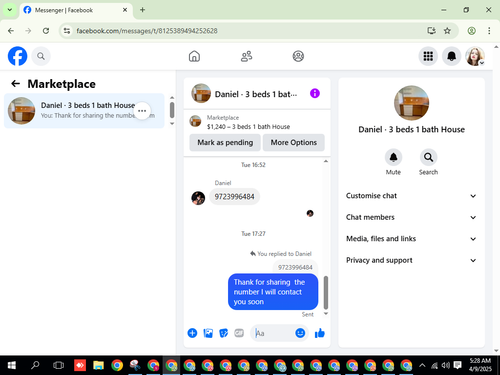Go back using the Marketplace back arrow

16,84
